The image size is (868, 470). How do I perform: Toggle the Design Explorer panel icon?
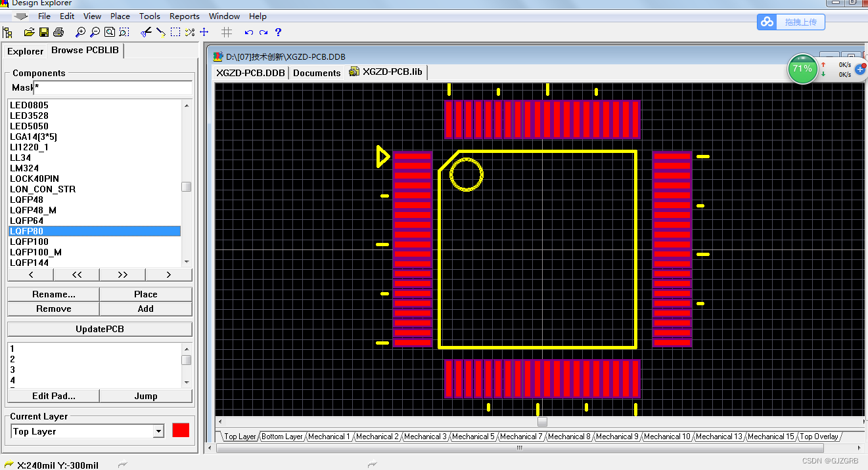(x=9, y=32)
